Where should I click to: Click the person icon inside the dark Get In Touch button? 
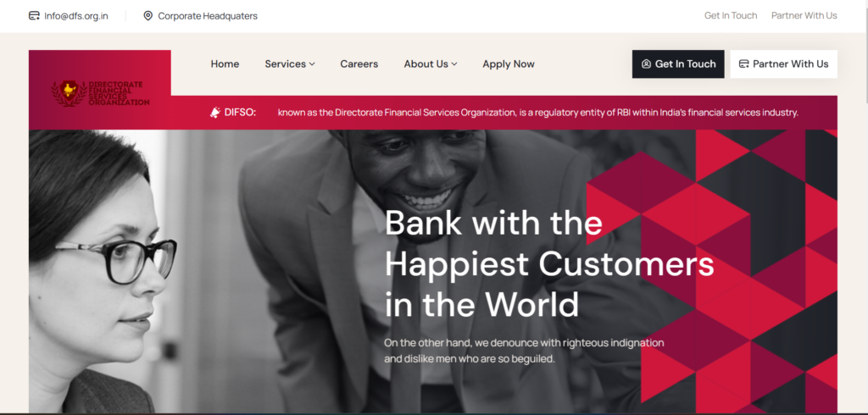click(646, 64)
